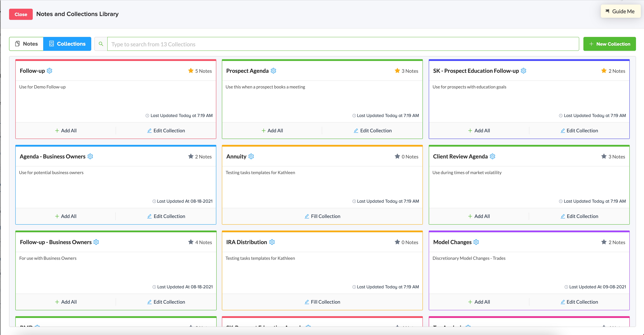Image resolution: width=644 pixels, height=335 pixels.
Task: Open IRA Distribution settings gear
Action: click(x=272, y=242)
